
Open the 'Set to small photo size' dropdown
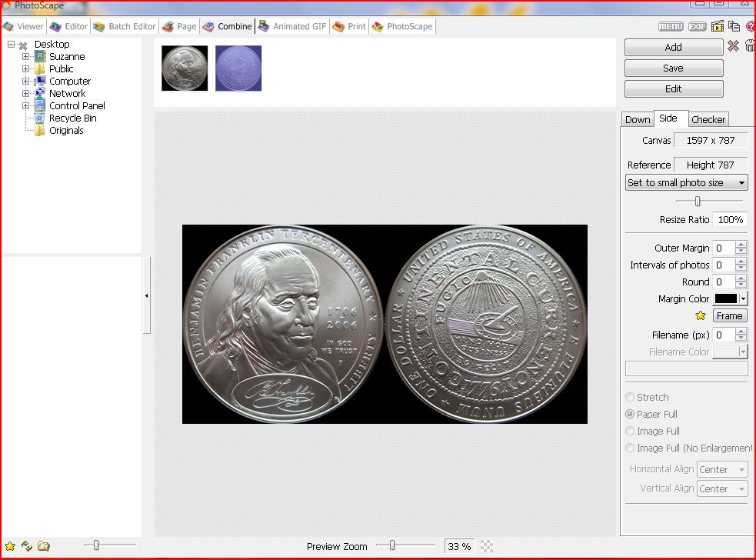coord(686,183)
